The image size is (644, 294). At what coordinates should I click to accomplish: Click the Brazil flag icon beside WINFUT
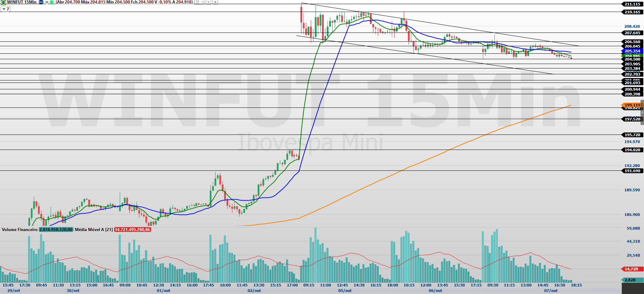click(3, 2)
